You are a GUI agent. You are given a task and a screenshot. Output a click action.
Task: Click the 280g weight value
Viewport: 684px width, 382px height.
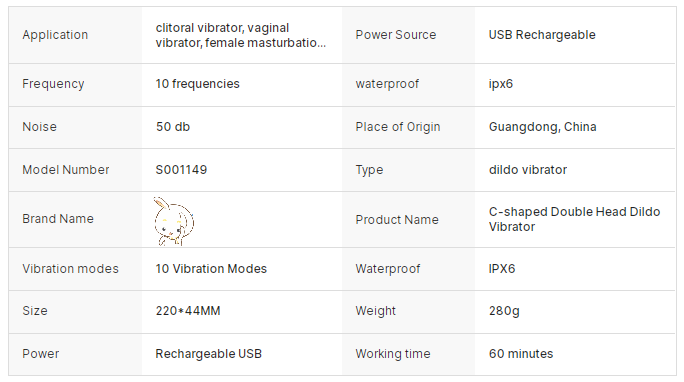tap(504, 311)
